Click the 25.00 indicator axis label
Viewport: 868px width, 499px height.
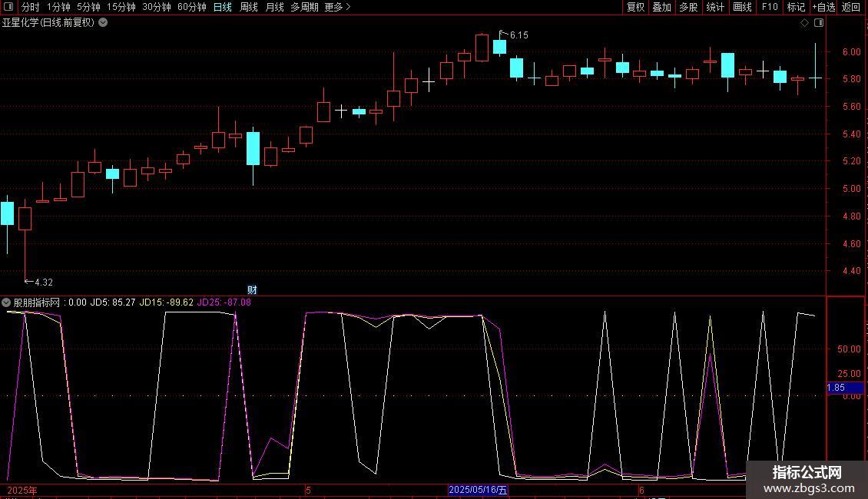click(849, 374)
